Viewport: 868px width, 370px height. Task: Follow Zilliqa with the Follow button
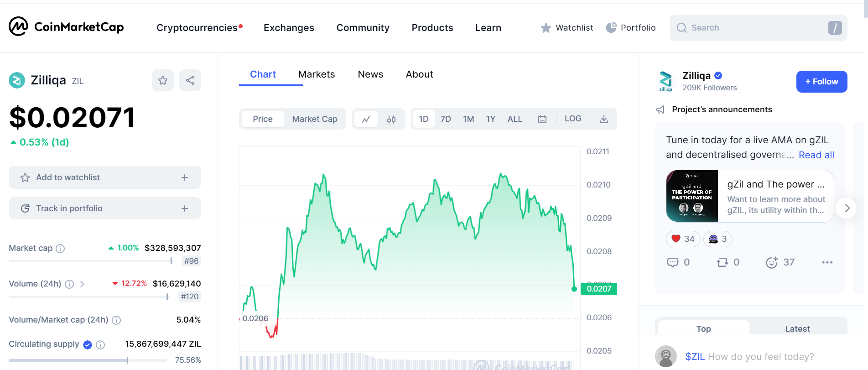822,82
